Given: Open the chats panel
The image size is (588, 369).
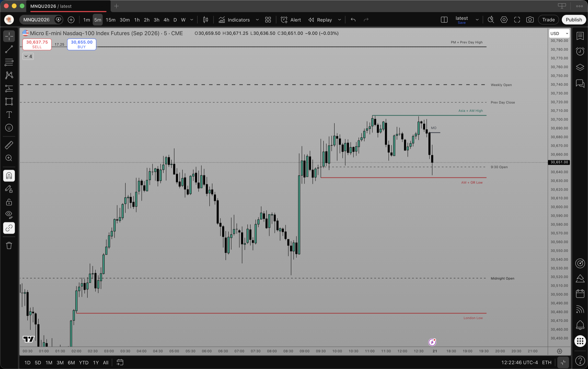Looking at the screenshot, I should coord(580,83).
